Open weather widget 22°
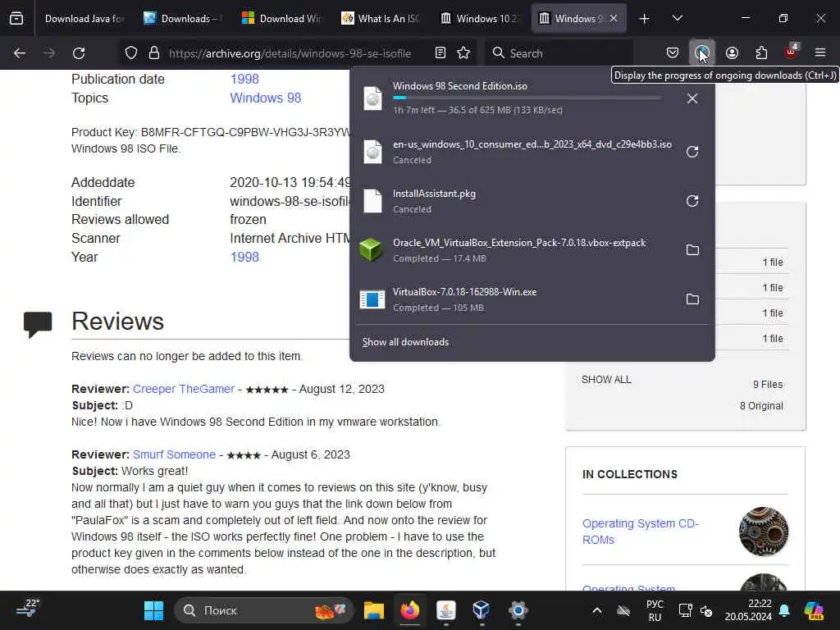The height and width of the screenshot is (630, 840). [x=28, y=609]
